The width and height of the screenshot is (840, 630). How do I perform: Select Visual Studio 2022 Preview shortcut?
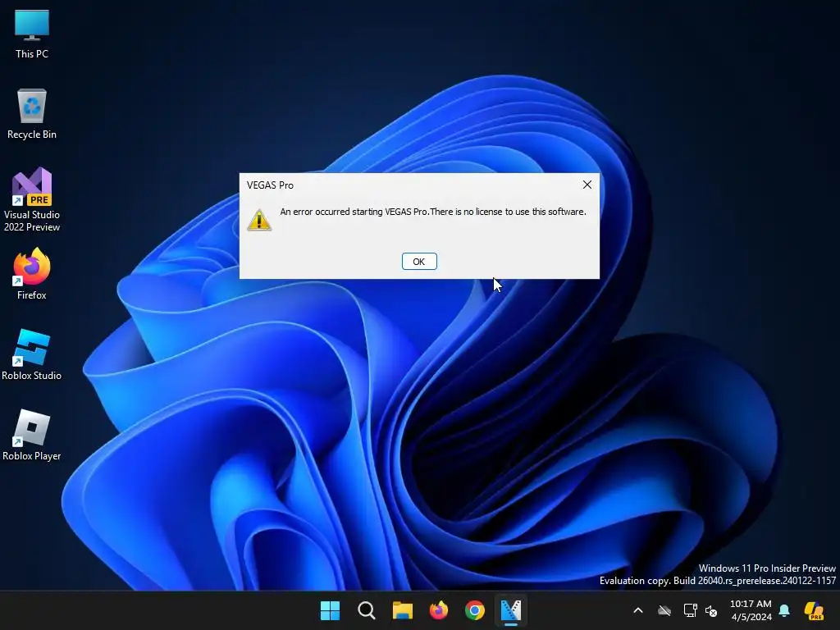[x=32, y=200]
